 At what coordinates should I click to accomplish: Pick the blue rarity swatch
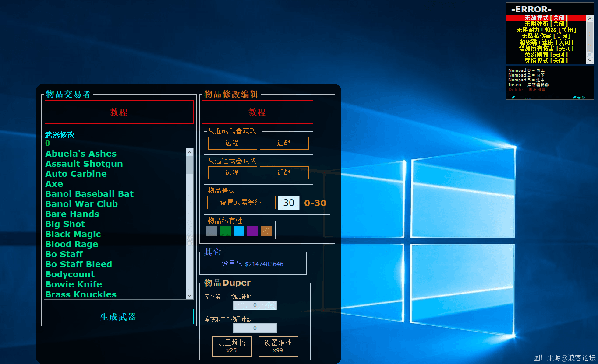[x=239, y=231]
